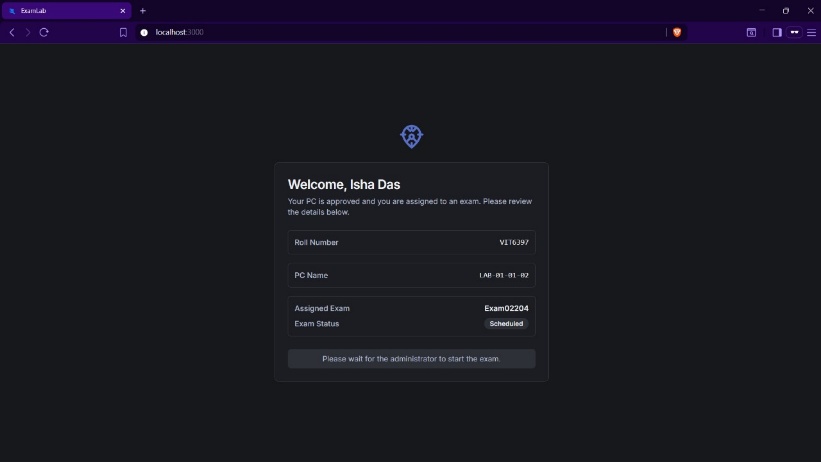Close the ExamLab tab
The width and height of the screenshot is (821, 462).
[123, 10]
